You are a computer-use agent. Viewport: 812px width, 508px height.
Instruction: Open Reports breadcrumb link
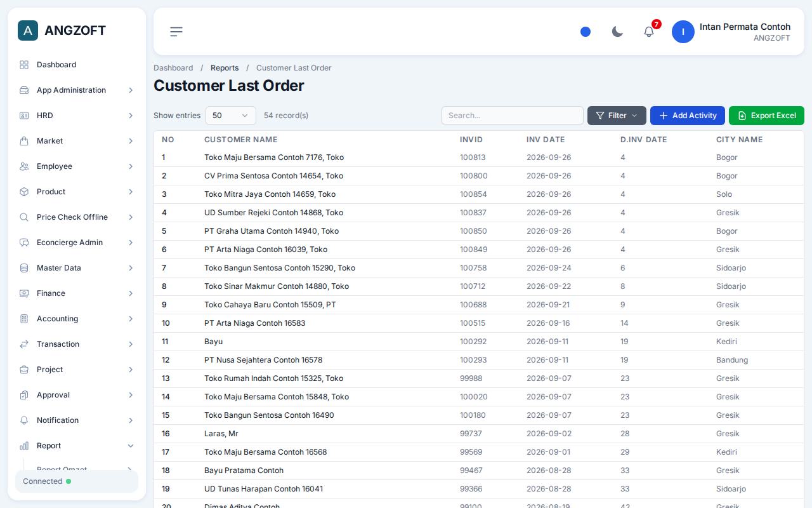coord(225,68)
